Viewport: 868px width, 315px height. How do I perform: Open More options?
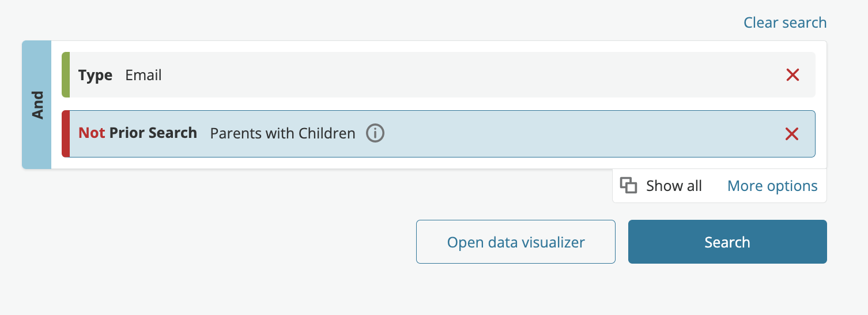coord(772,186)
